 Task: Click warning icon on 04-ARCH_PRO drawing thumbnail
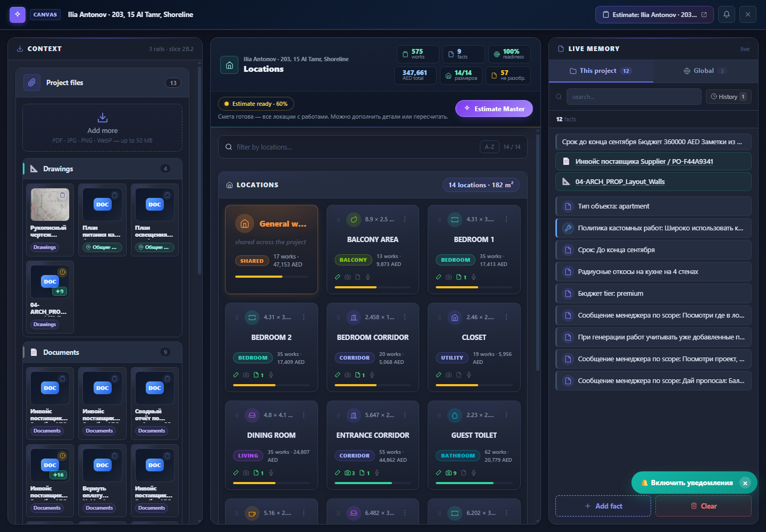62,272
